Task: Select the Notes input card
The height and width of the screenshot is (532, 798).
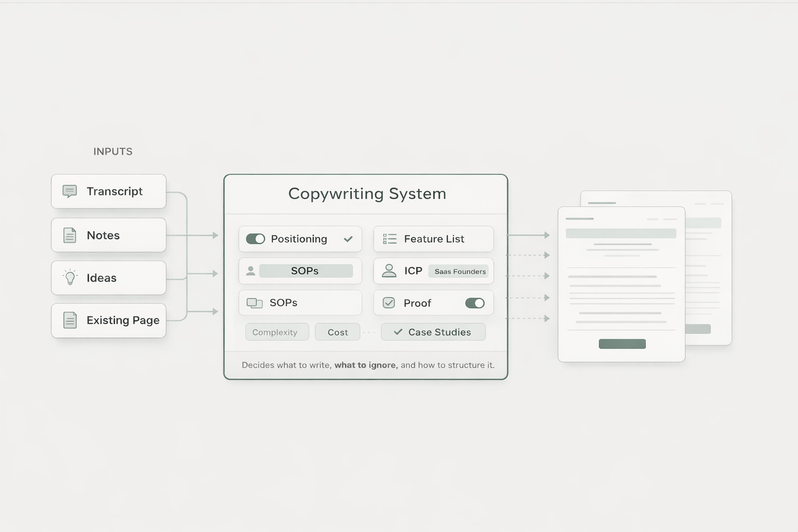Action: tap(109, 235)
